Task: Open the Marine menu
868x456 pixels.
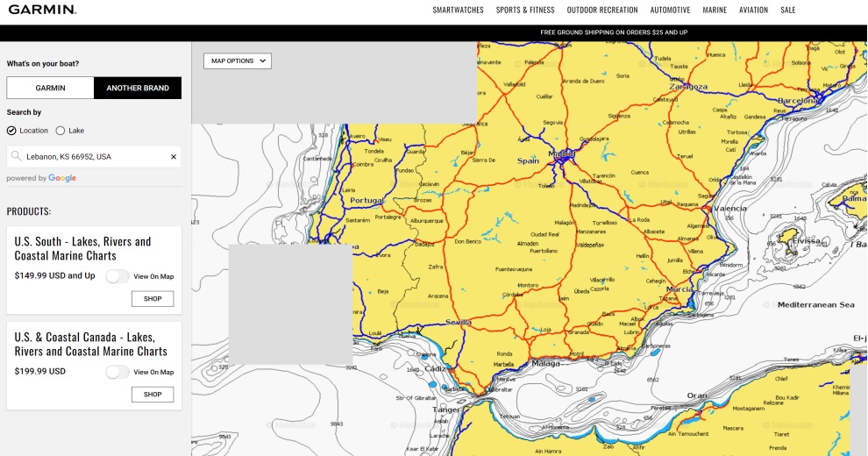Action: [715, 11]
